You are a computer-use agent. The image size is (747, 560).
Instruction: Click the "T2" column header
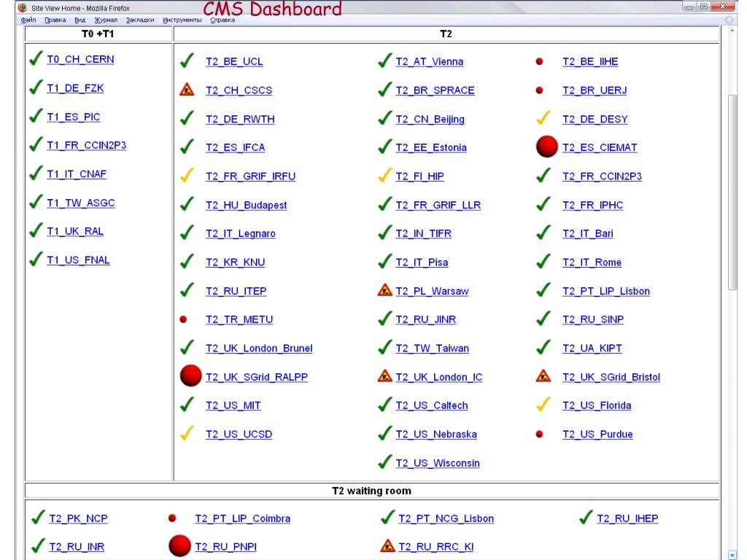(x=446, y=34)
